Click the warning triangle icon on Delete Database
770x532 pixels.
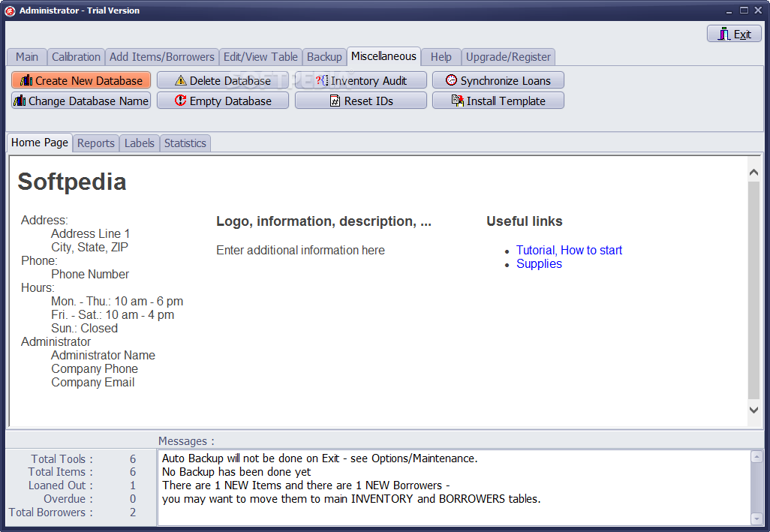[x=180, y=80]
